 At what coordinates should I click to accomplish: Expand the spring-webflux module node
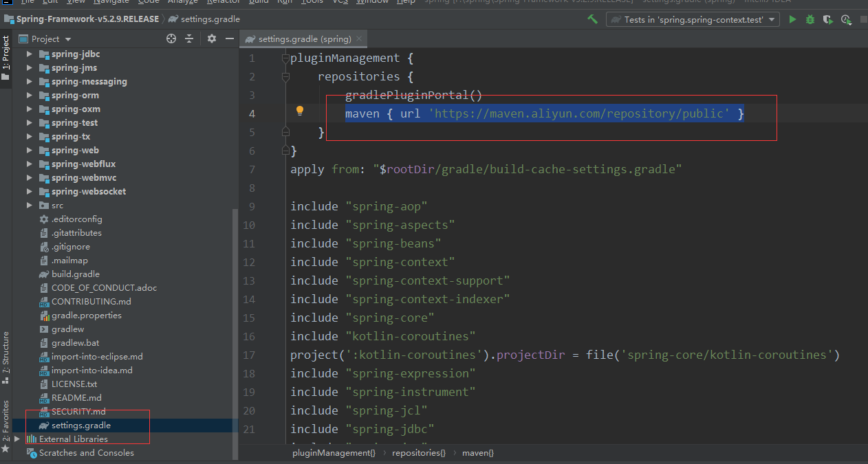(29, 164)
